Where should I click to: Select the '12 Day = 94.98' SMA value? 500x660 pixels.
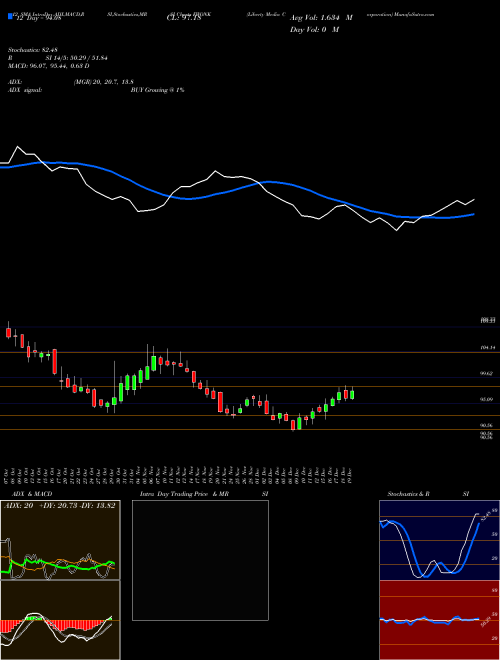38,18
